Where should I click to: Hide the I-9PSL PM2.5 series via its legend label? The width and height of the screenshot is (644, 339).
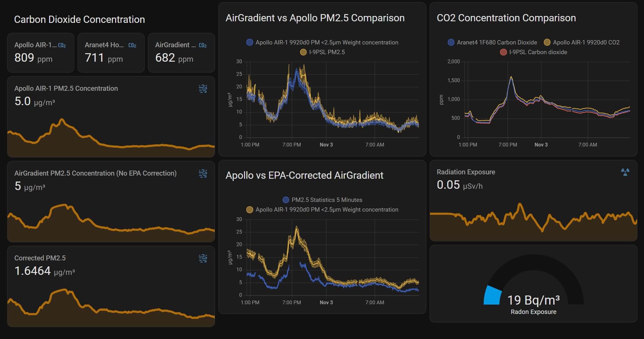(327, 52)
